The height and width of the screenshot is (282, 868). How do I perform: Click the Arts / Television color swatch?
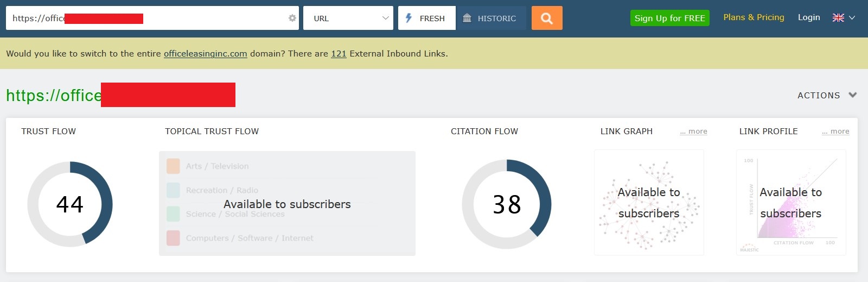173,166
